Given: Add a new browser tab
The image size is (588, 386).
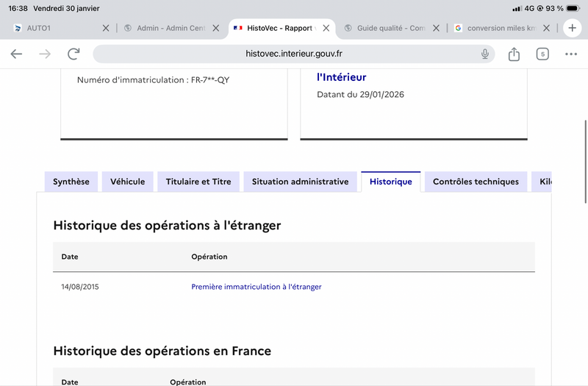Looking at the screenshot, I should (x=572, y=28).
